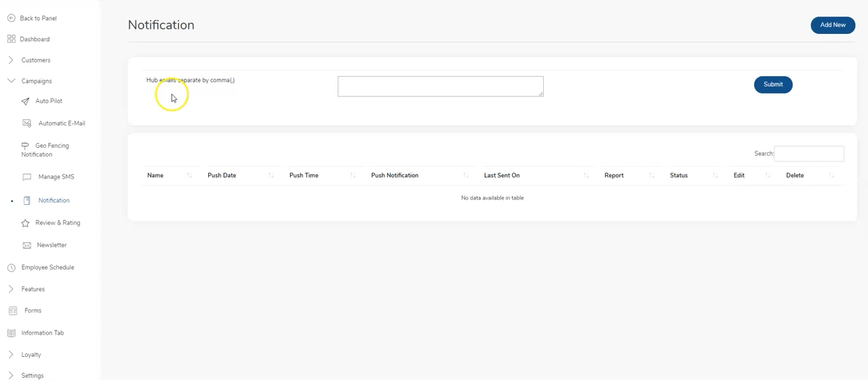The image size is (868, 380).
Task: Collapse the Campaigns menu chevron
Action: pyautogui.click(x=11, y=81)
